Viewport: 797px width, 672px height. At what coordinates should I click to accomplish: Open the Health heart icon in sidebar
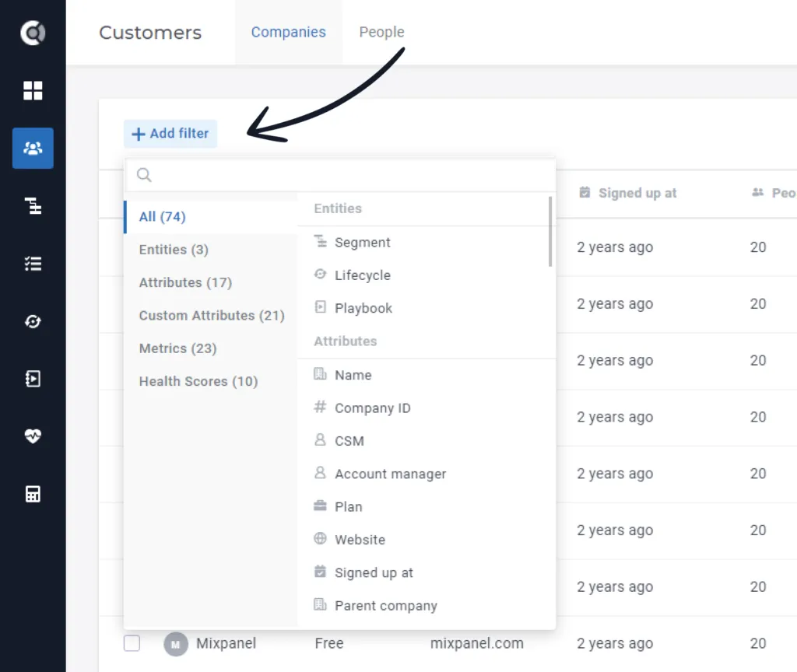click(33, 436)
